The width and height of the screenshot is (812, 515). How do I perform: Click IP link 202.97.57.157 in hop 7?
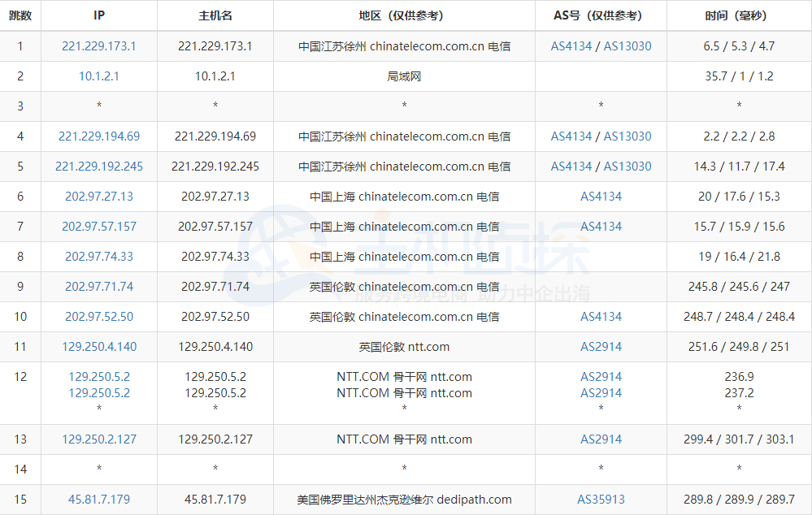tap(98, 227)
